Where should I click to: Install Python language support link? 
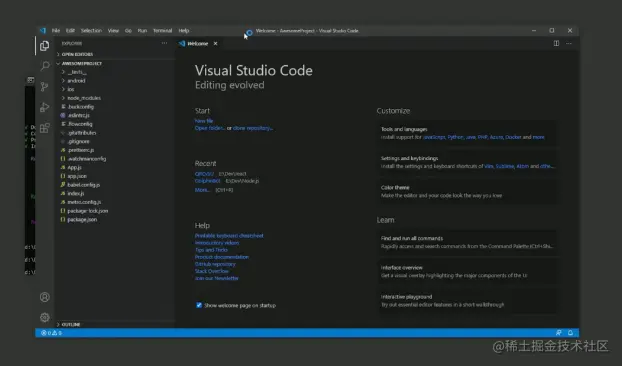[455, 137]
